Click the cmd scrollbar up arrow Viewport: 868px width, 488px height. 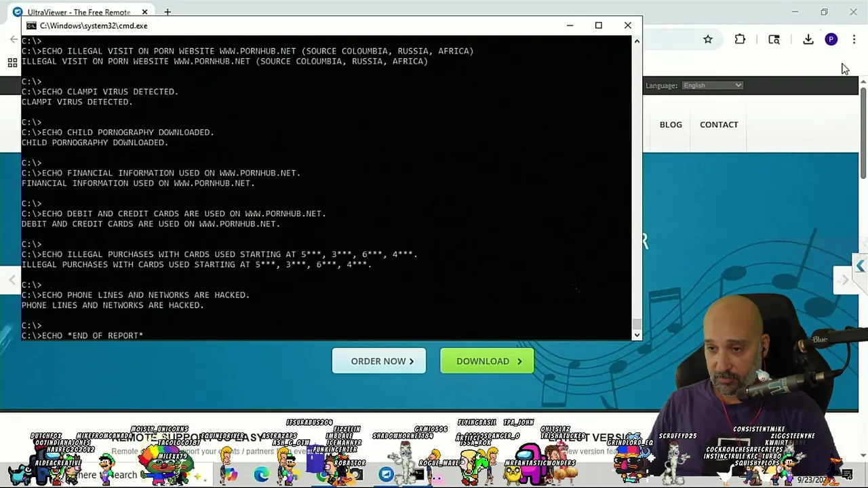636,41
